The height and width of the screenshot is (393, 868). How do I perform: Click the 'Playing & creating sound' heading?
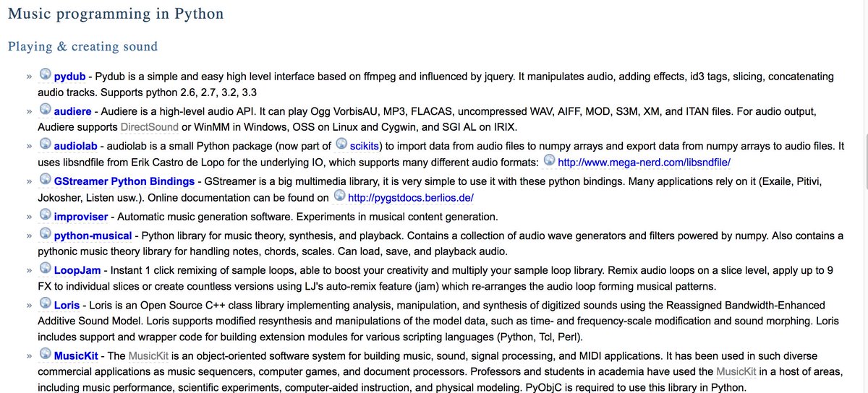point(82,46)
